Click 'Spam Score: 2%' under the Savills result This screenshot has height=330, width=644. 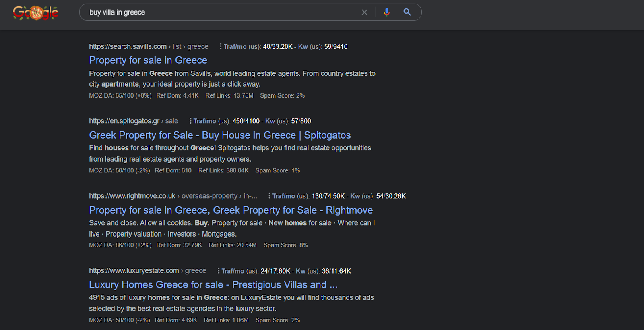coord(282,95)
